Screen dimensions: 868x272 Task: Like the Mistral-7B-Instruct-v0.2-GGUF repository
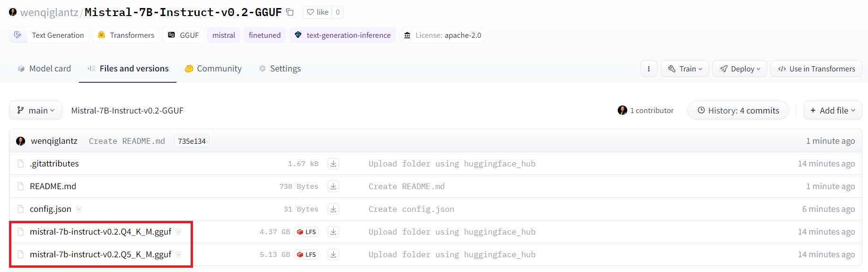[x=317, y=12]
